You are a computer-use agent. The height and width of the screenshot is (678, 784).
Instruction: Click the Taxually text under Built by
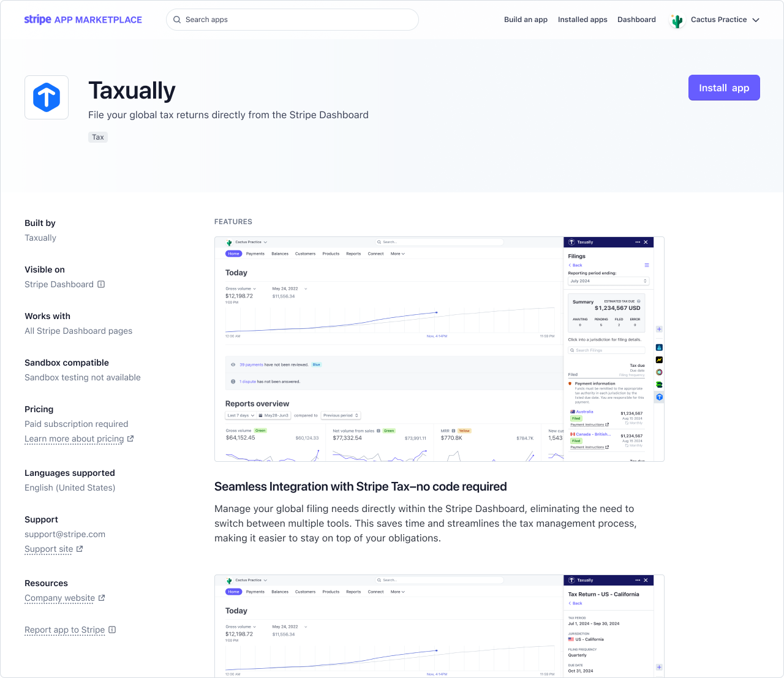coord(40,238)
